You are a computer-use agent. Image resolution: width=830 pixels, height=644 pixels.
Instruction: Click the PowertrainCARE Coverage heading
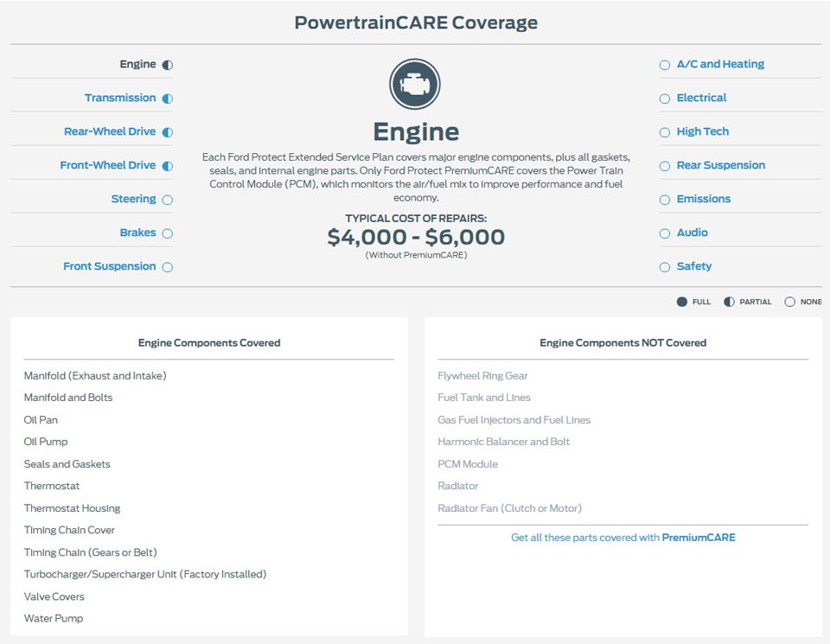coord(416,22)
